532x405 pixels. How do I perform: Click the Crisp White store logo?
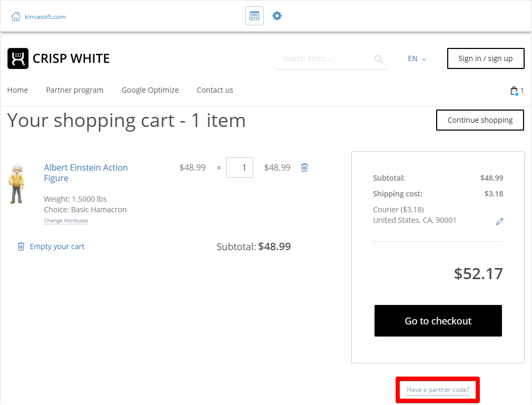(x=58, y=58)
